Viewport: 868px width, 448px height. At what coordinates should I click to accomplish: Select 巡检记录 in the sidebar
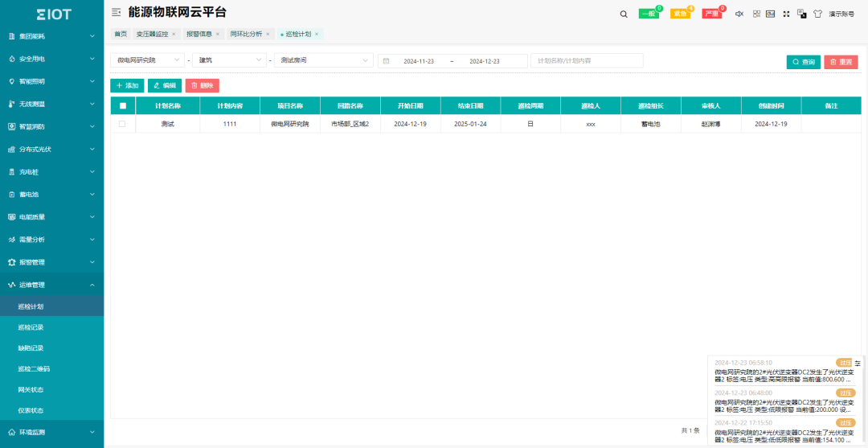(31, 327)
